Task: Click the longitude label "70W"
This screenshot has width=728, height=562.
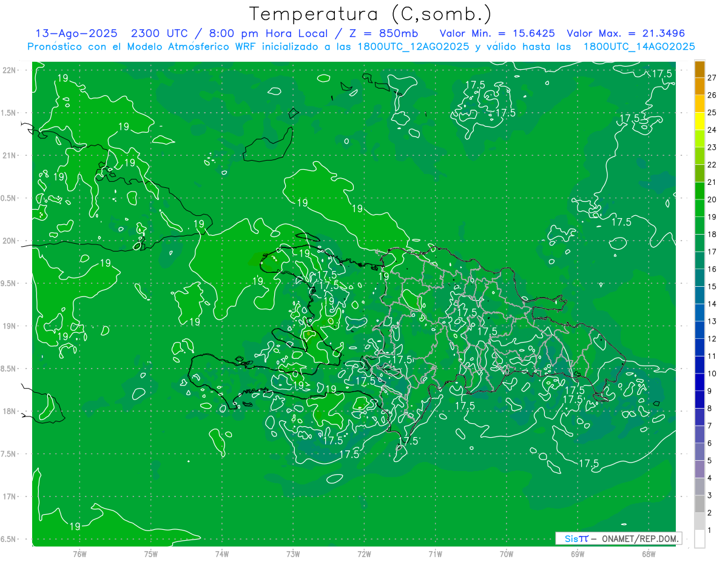Action: (507, 554)
